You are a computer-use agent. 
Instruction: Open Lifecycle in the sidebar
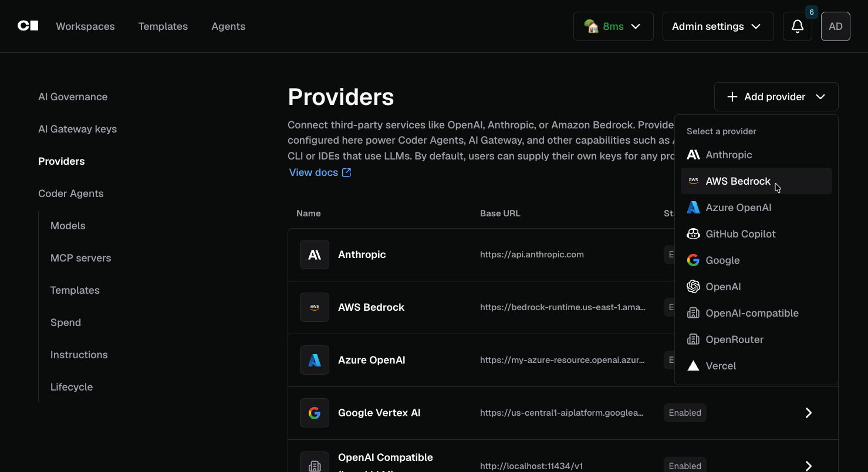[x=72, y=387]
